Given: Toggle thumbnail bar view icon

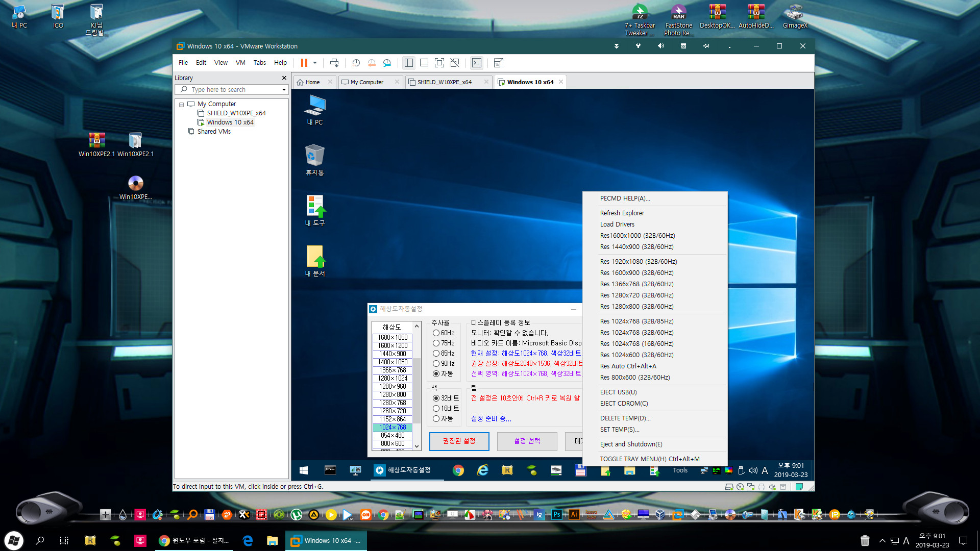Looking at the screenshot, I should click(424, 63).
